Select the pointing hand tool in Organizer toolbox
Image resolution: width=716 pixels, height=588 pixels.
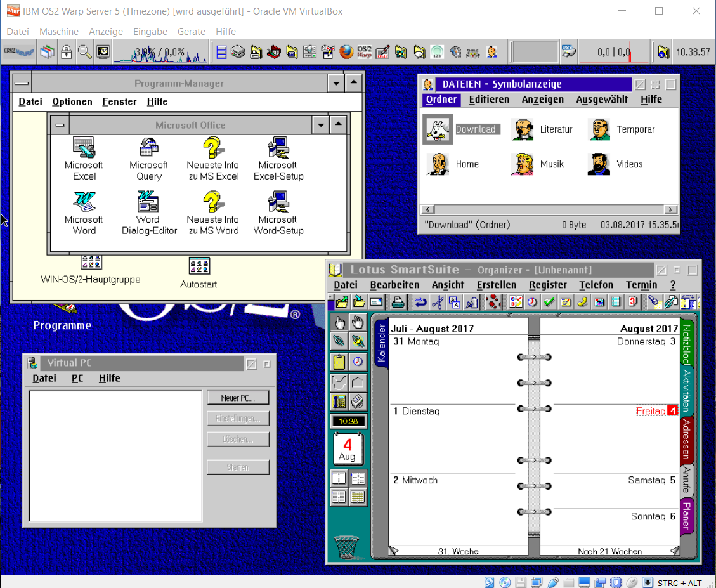(x=339, y=323)
